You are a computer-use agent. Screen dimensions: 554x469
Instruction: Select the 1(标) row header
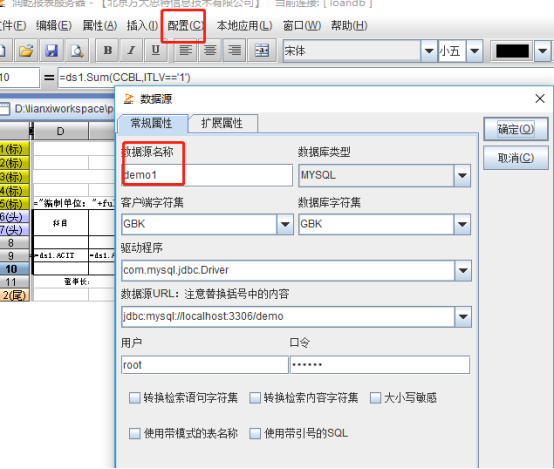(14, 149)
